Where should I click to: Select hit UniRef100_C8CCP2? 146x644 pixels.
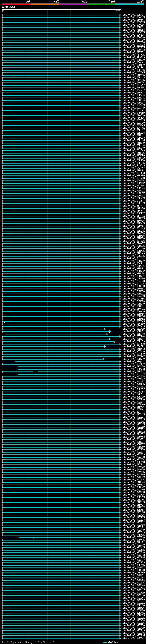point(134,347)
